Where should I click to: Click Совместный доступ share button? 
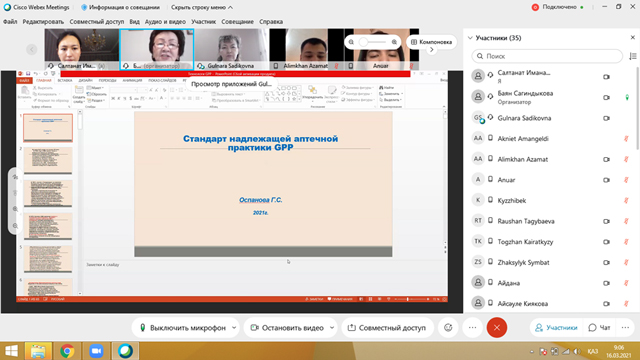[387, 328]
